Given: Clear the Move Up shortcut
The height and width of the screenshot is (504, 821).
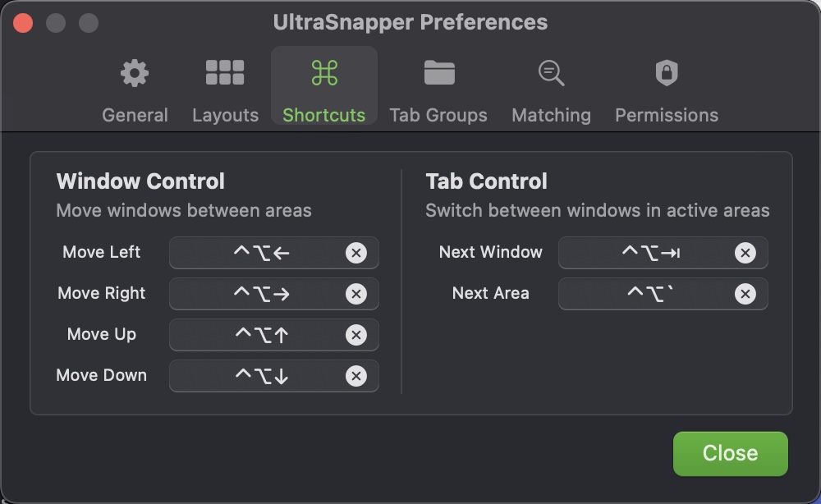Looking at the screenshot, I should point(356,335).
